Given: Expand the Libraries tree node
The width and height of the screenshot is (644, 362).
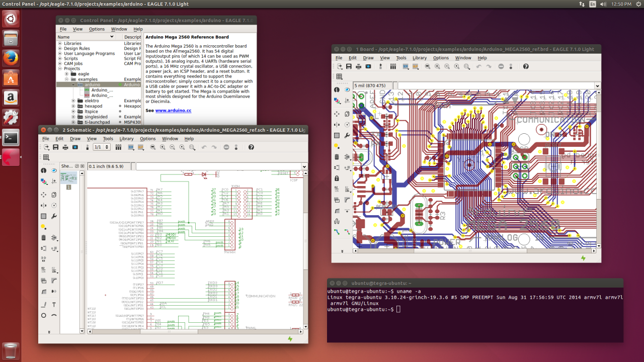Looking at the screenshot, I should click(x=60, y=44).
